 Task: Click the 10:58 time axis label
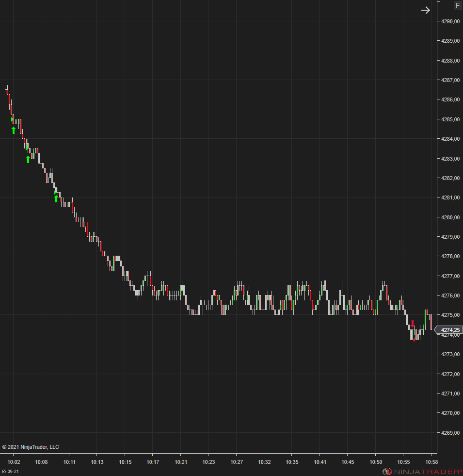pyautogui.click(x=431, y=462)
